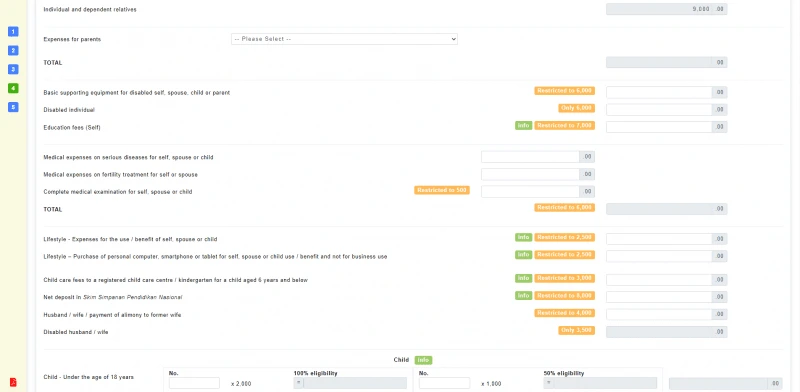Go to step 2 in sidebar
The height and width of the screenshot is (392, 800).
click(x=13, y=51)
